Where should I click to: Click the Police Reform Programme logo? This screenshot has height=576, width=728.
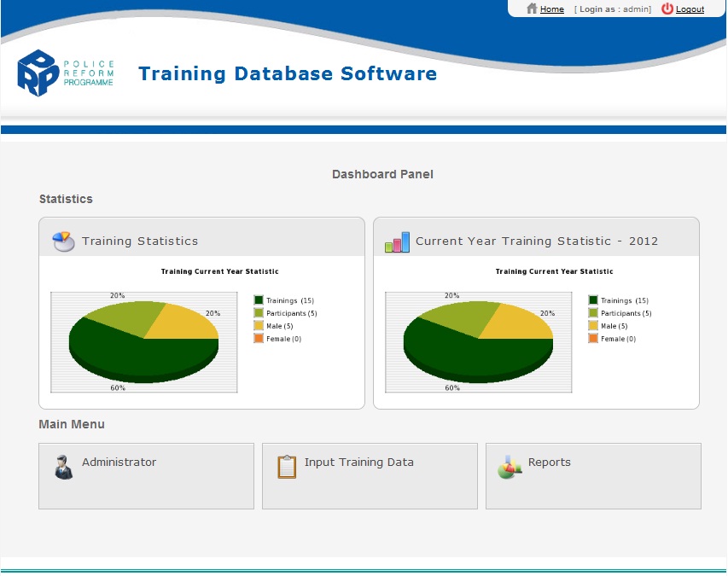[x=65, y=73]
